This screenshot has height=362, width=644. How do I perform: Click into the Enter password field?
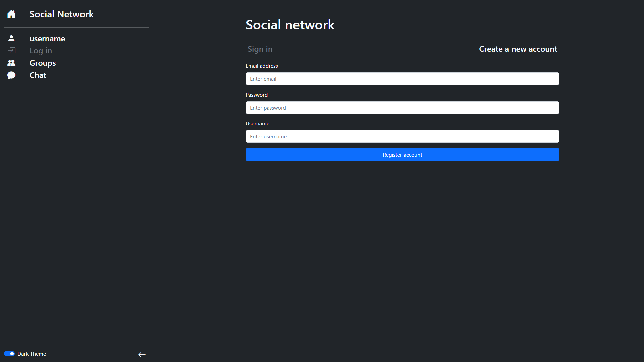[402, 108]
